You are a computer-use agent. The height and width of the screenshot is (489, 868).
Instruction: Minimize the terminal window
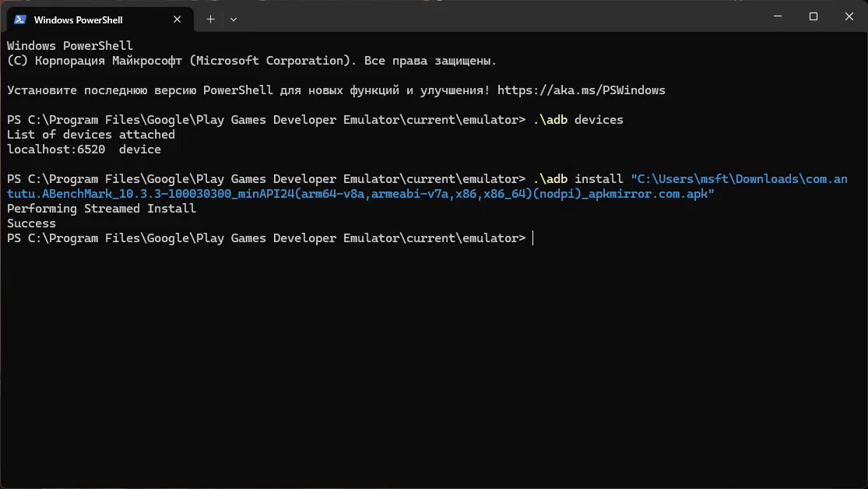(x=777, y=16)
